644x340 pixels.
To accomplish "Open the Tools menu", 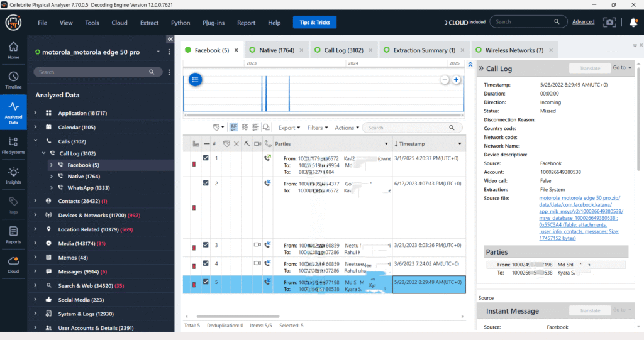I will pos(92,23).
